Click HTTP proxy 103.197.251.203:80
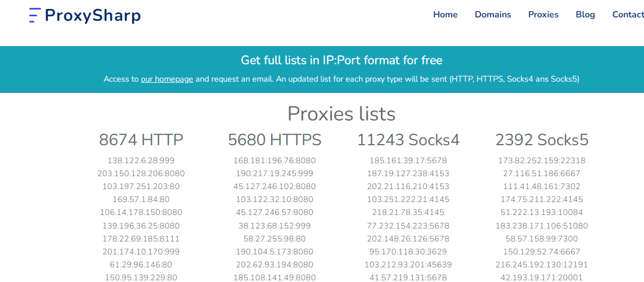The image size is (644, 282). click(141, 187)
